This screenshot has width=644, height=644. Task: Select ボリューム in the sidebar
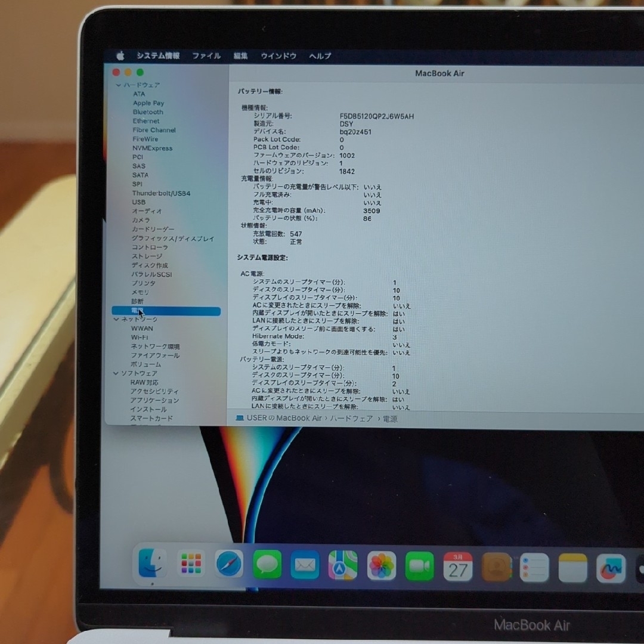point(146,365)
